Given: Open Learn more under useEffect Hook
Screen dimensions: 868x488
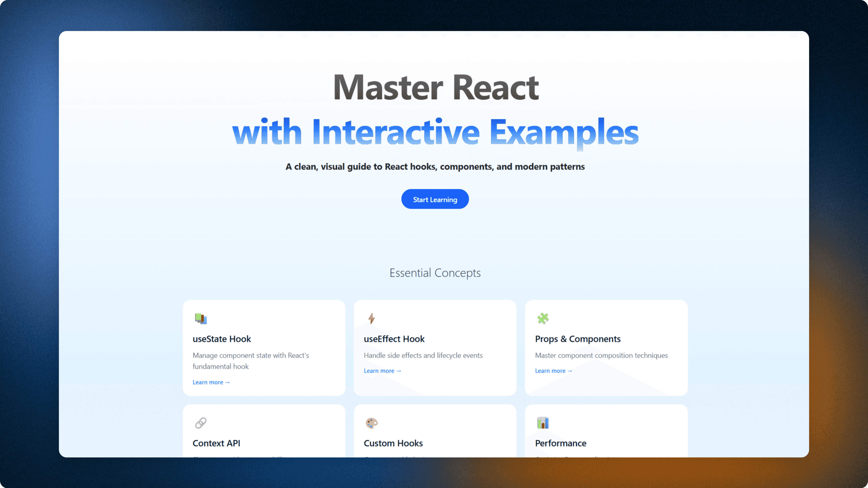Looking at the screenshot, I should 382,371.
